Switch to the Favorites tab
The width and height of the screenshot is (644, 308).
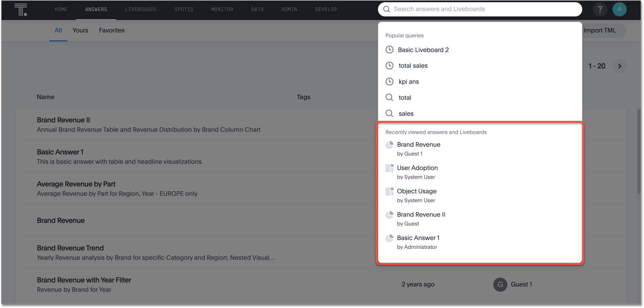pos(111,31)
